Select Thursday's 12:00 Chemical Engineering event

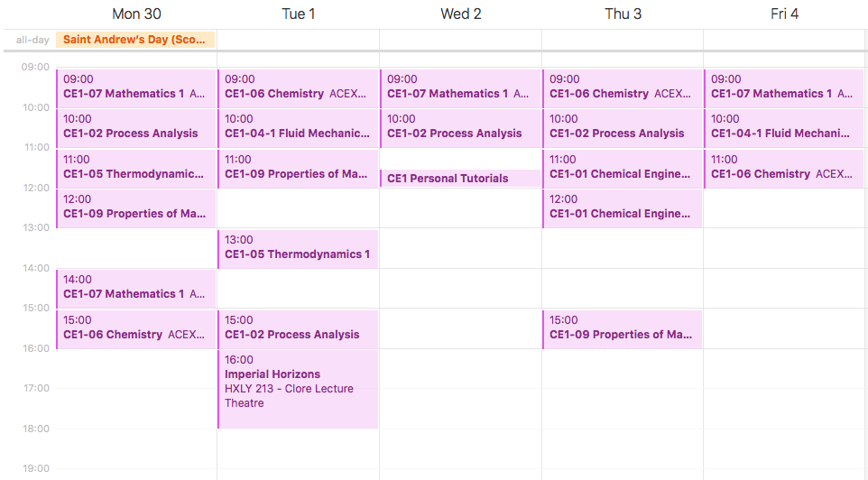[x=623, y=208]
